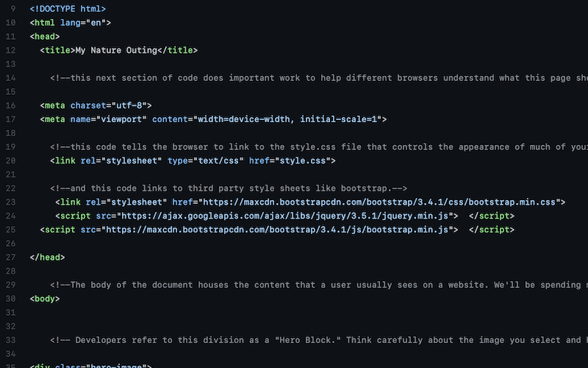Click the <!DOCTYPE html> declaration
Image resolution: width=588 pixels, height=368 pixels.
pyautogui.click(x=68, y=9)
